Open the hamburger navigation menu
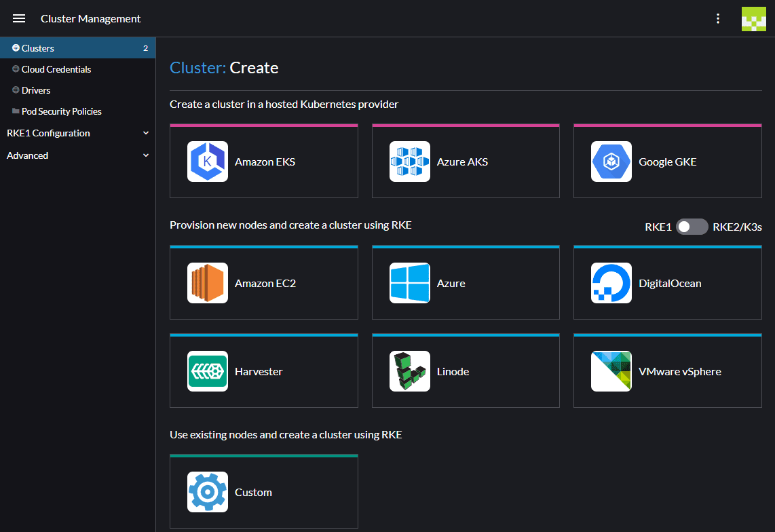The width and height of the screenshot is (775, 532). (19, 18)
